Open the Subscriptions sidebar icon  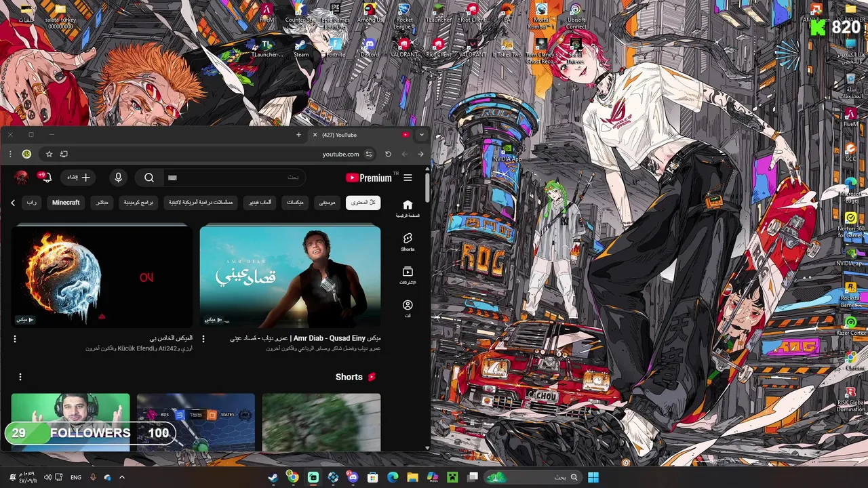tap(408, 275)
